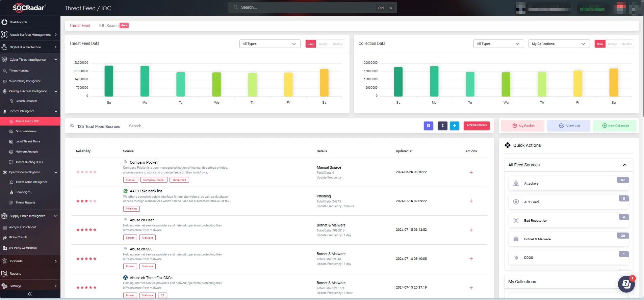This screenshot has height=300, width=644.
Task: Open Campaigns page
Action: pos(23,192)
